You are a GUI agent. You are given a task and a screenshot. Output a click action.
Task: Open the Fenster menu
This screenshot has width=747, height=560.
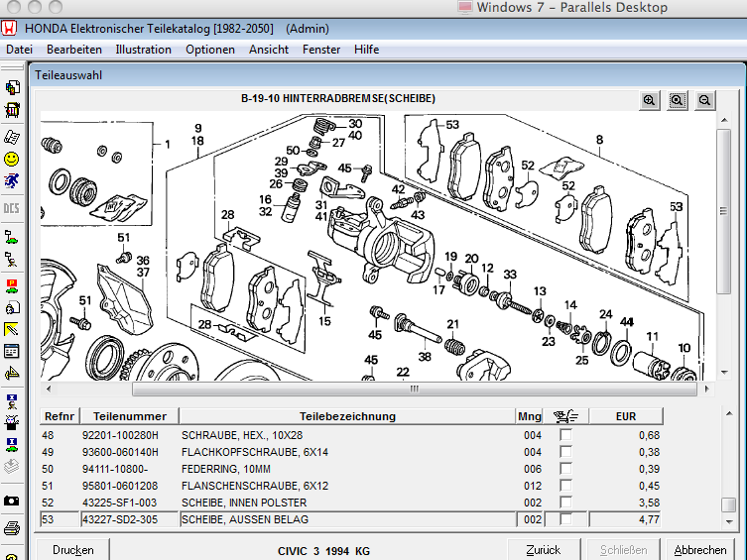click(x=321, y=50)
